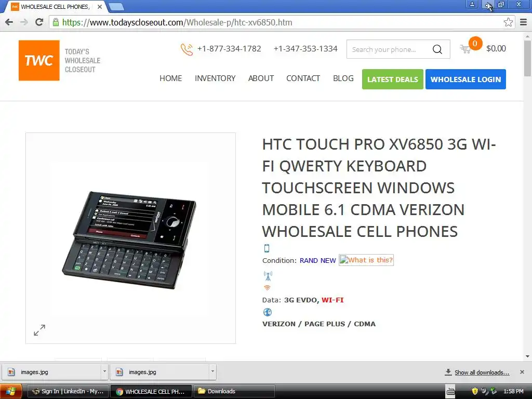
Task: Click the browser forward arrow
Action: (x=24, y=22)
